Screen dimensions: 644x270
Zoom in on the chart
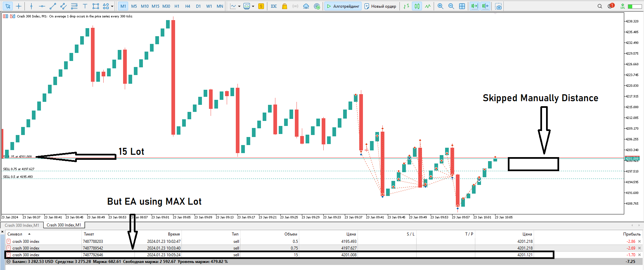[440, 6]
